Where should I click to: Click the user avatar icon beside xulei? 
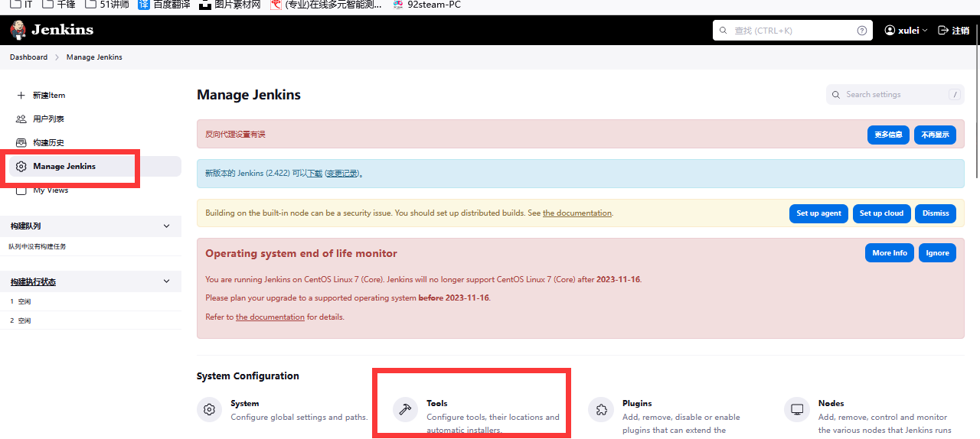pyautogui.click(x=890, y=31)
